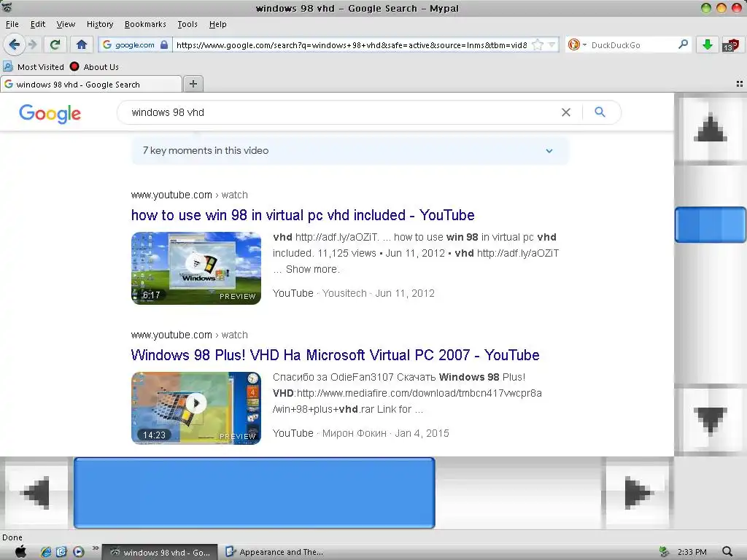Viewport: 747px width, 560px height.
Task: Open the History menu
Action: [x=100, y=24]
